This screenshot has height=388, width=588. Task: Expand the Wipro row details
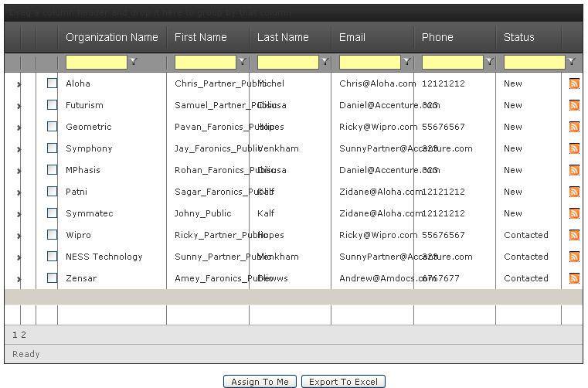click(19, 236)
